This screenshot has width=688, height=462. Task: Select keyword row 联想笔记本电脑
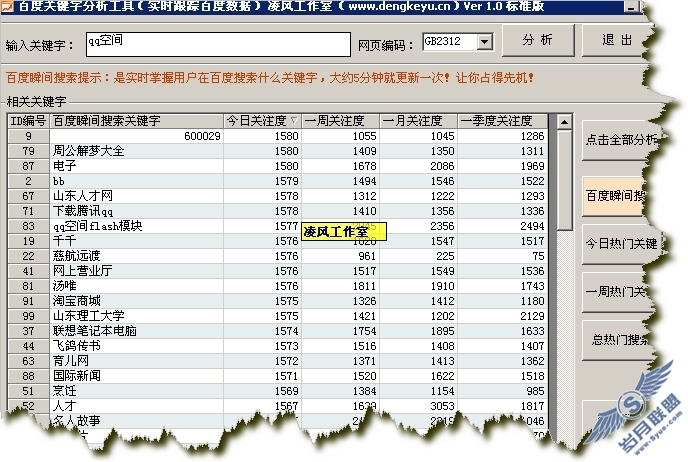click(x=277, y=331)
